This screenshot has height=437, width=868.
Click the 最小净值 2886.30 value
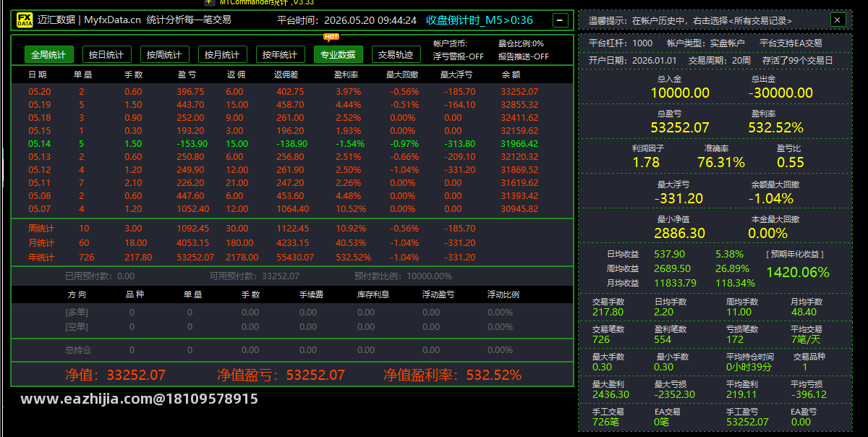[679, 233]
